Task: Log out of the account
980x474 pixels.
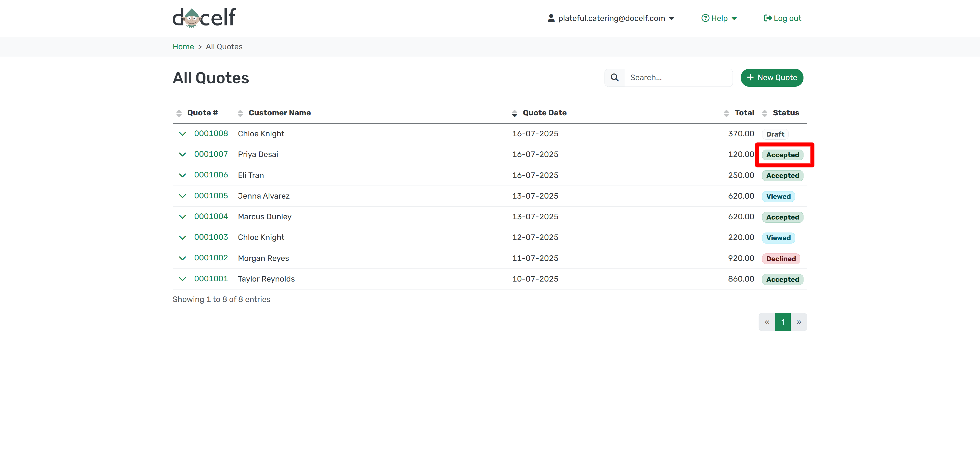Action: point(782,18)
